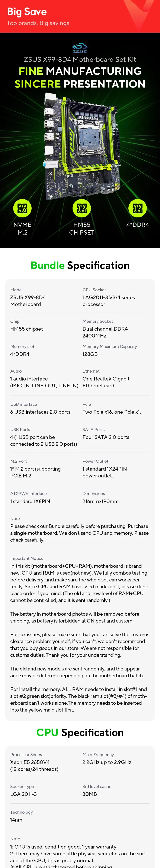Click the Dimensions 216mmx190mm value
The image size is (160, 868).
click(101, 501)
